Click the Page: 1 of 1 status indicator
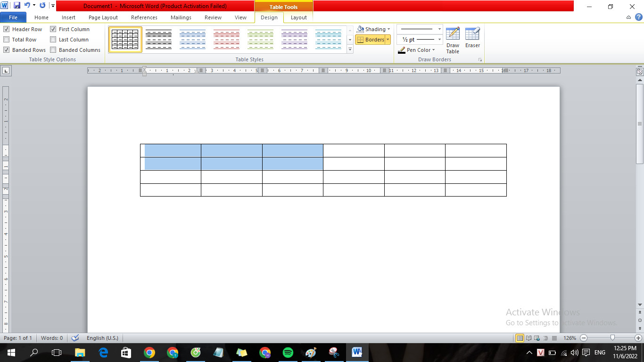Image resolution: width=644 pixels, height=362 pixels. pyautogui.click(x=18, y=338)
